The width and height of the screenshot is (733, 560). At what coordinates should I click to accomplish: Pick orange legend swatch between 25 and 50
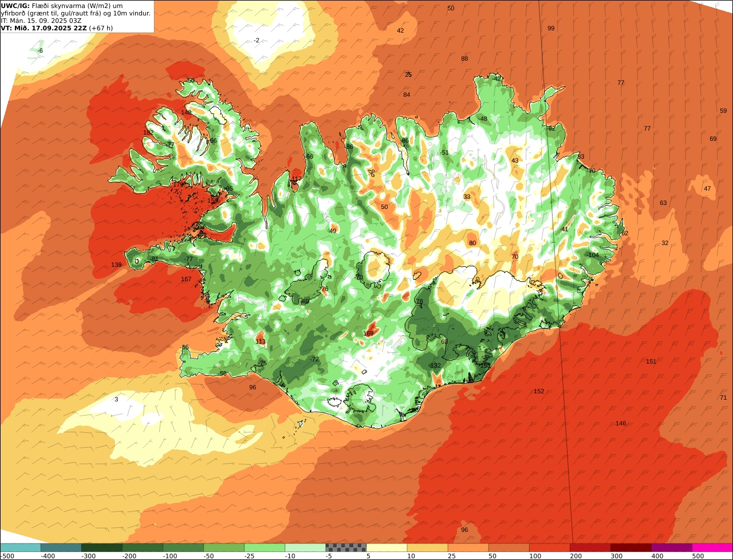pyautogui.click(x=468, y=547)
